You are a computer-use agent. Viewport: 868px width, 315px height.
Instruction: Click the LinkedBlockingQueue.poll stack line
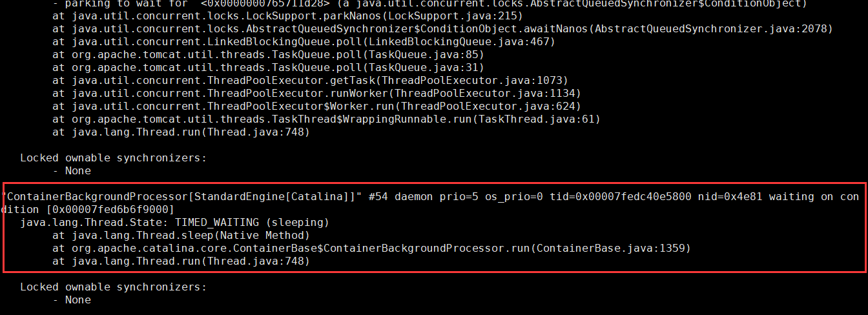304,42
